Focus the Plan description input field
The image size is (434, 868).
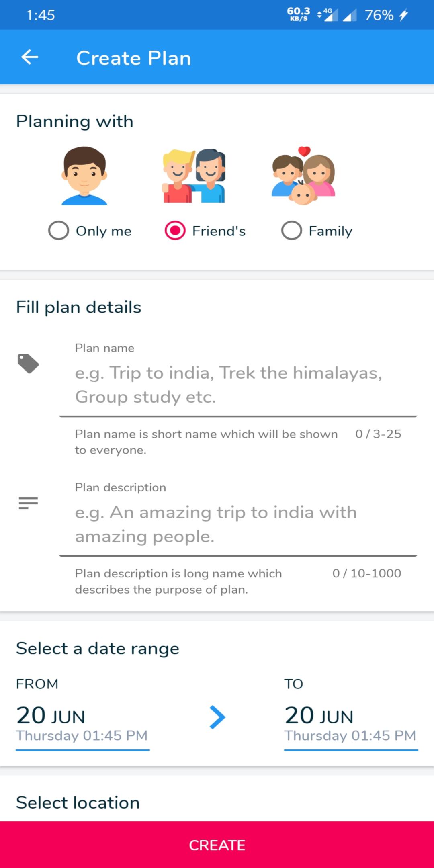coord(237,524)
